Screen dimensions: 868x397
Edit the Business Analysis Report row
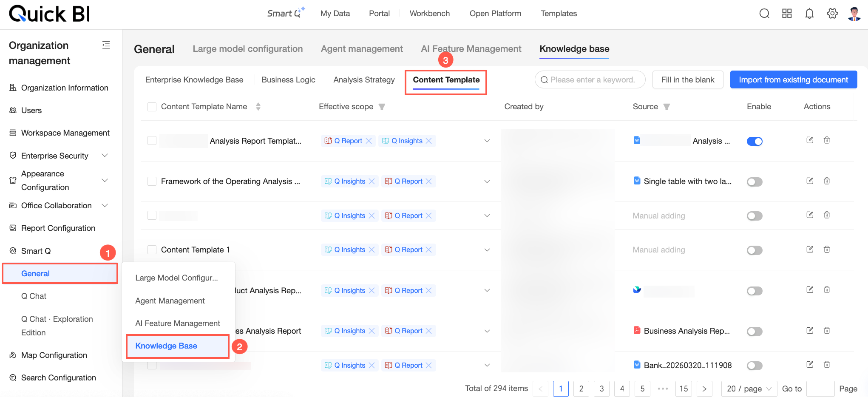pyautogui.click(x=810, y=331)
